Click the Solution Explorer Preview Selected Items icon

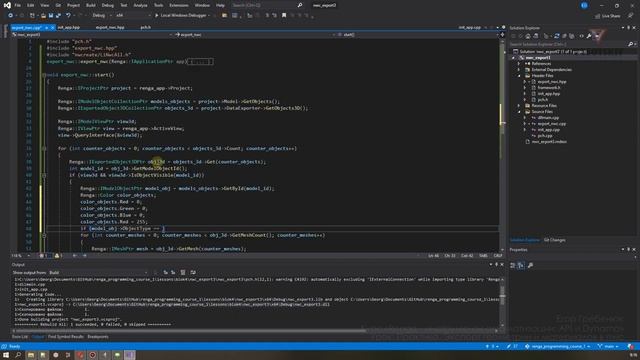[597, 36]
